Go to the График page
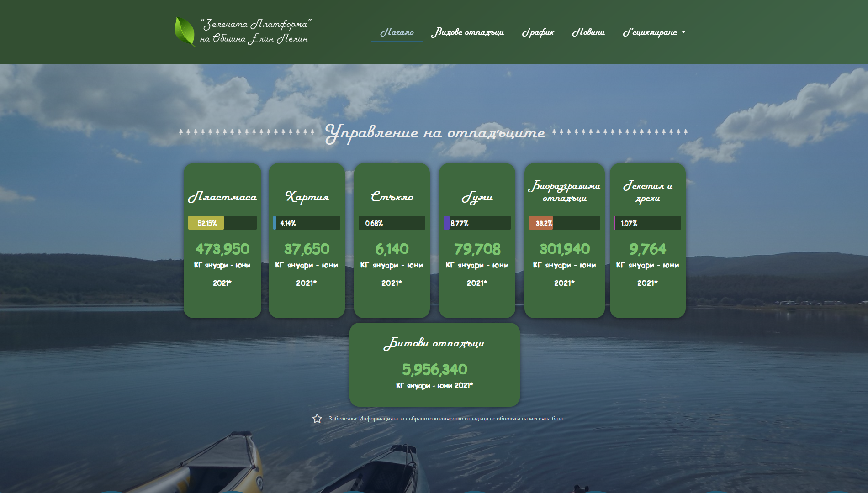Viewport: 868px width, 493px height. point(538,32)
